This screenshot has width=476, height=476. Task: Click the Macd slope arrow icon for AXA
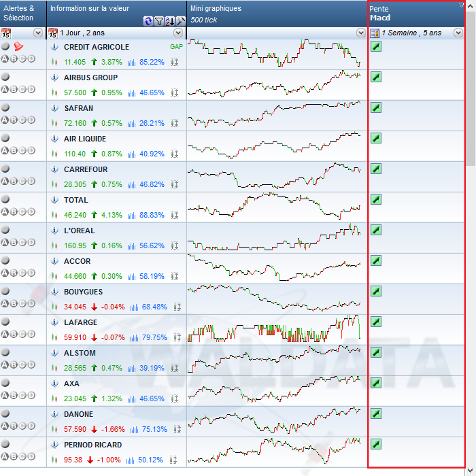point(376,383)
